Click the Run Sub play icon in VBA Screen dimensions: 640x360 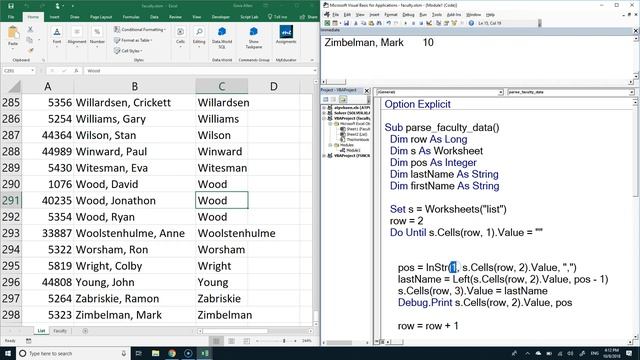(x=406, y=23)
